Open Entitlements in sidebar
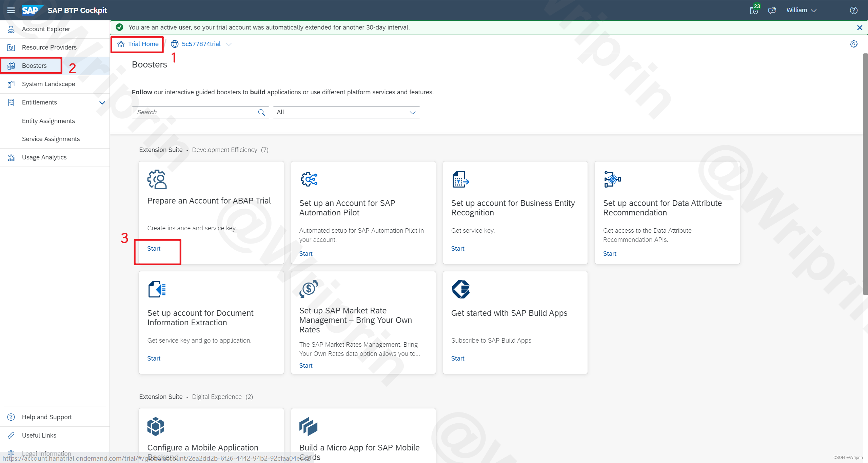This screenshot has width=868, height=463. point(40,102)
